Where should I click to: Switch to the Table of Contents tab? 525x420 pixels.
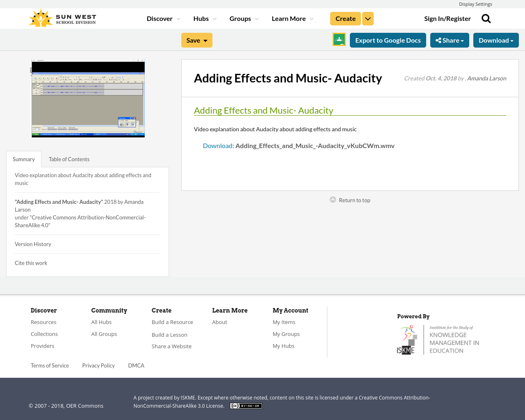click(69, 159)
